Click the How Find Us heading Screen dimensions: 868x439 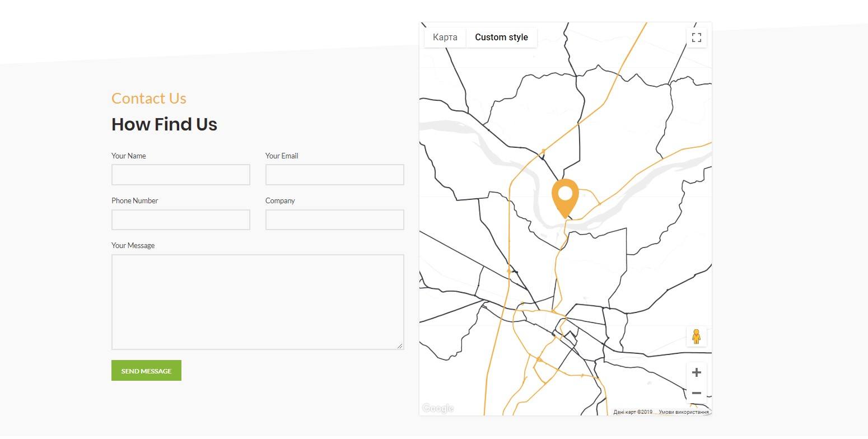click(x=164, y=124)
